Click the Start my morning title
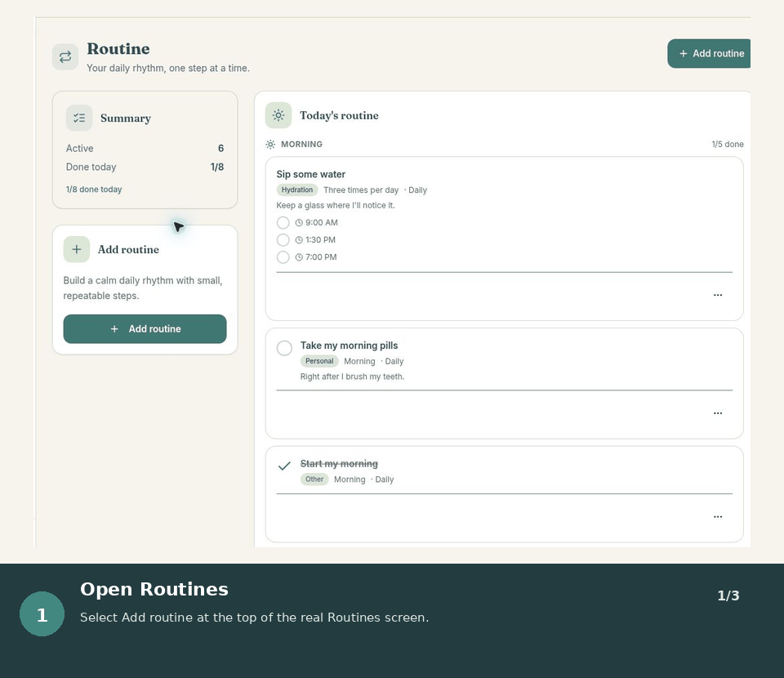Viewport: 784px width, 678px height. coord(339,464)
